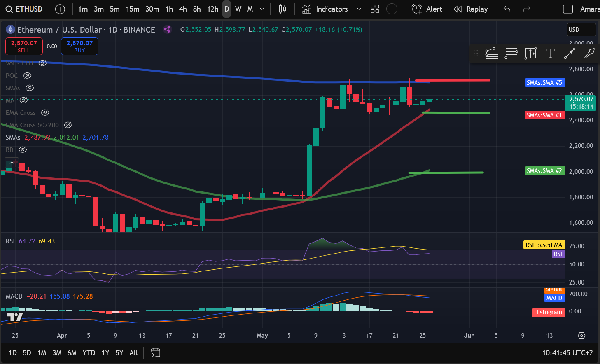Select the Text drawing tool
Image resolution: width=600 pixels, height=364 pixels.
click(550, 54)
